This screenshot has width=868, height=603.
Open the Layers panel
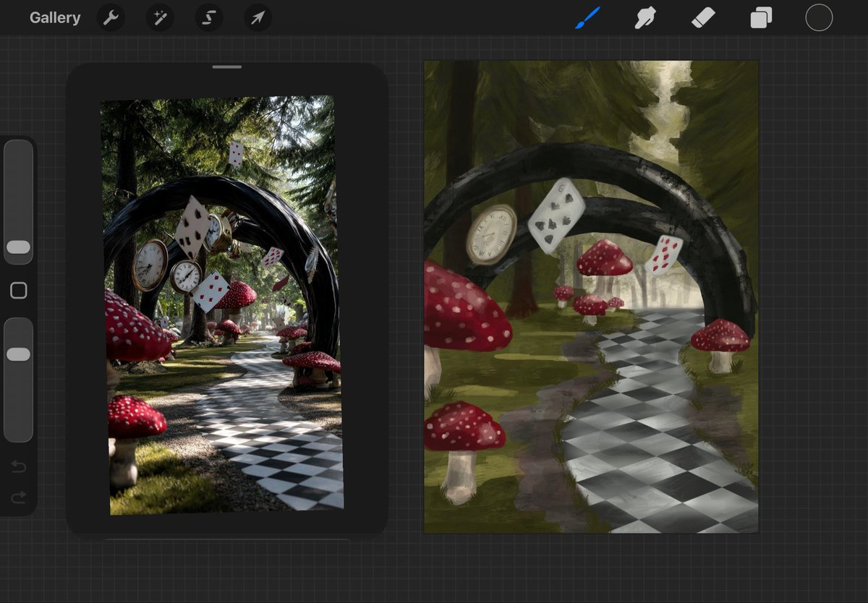click(761, 18)
